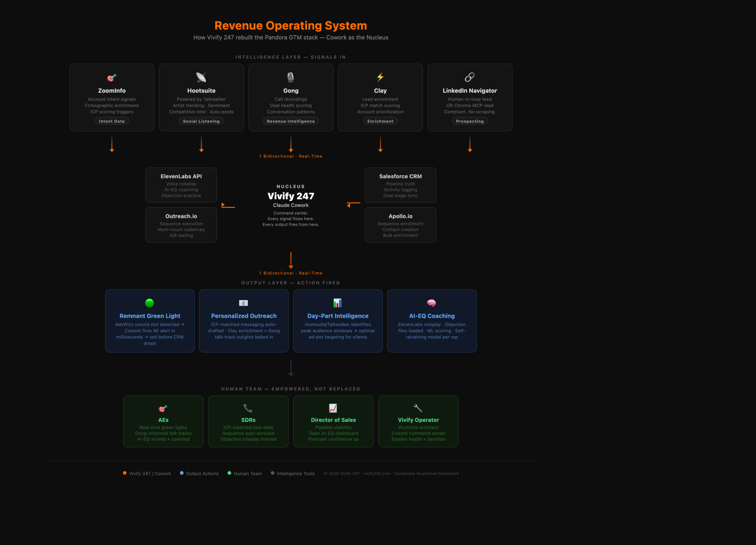Click the Claude Cowork label
Image resolution: width=756 pixels, height=545 pixels.
click(x=291, y=205)
